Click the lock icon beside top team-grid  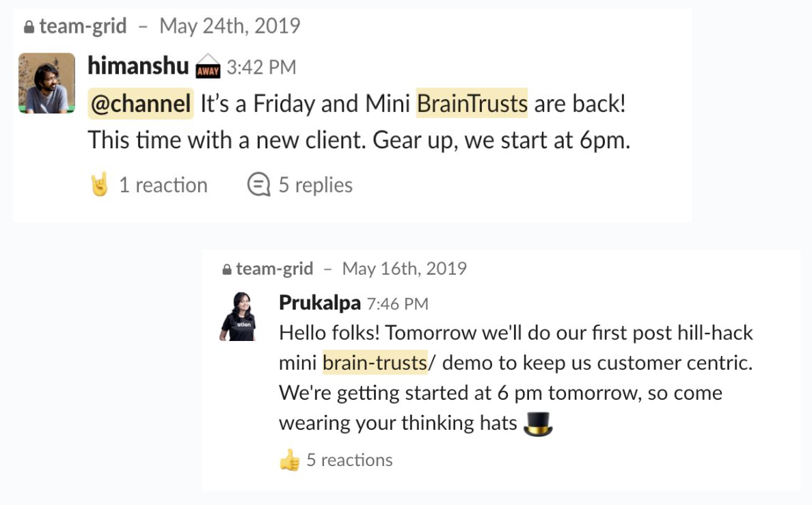click(29, 27)
